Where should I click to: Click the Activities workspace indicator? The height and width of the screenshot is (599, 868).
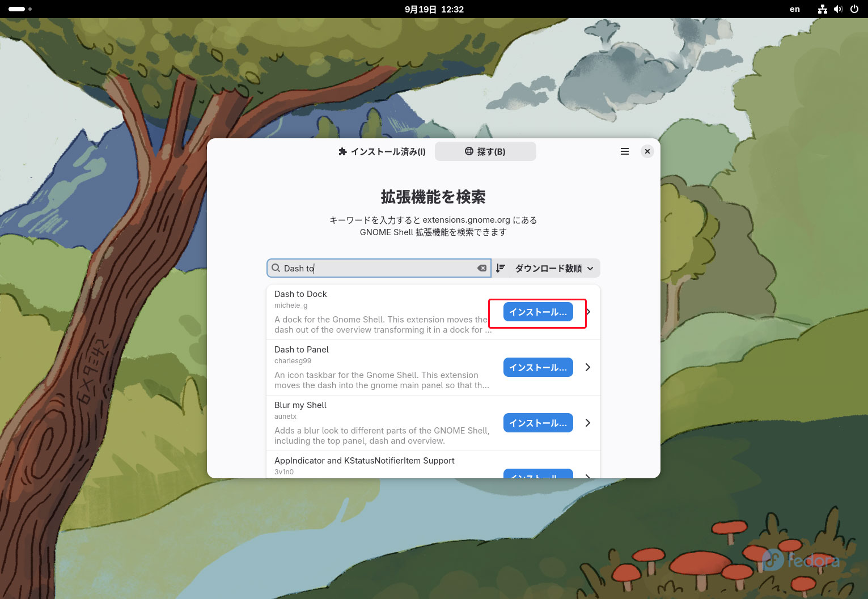click(x=20, y=9)
